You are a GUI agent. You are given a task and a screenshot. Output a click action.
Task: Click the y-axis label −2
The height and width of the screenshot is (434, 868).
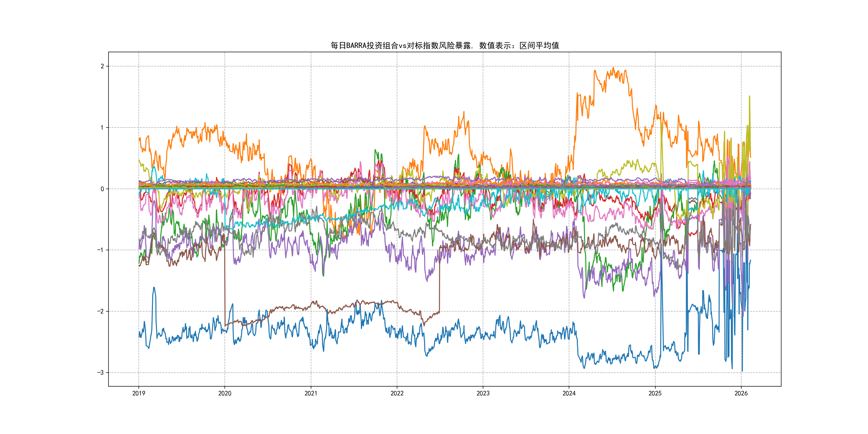click(100, 311)
